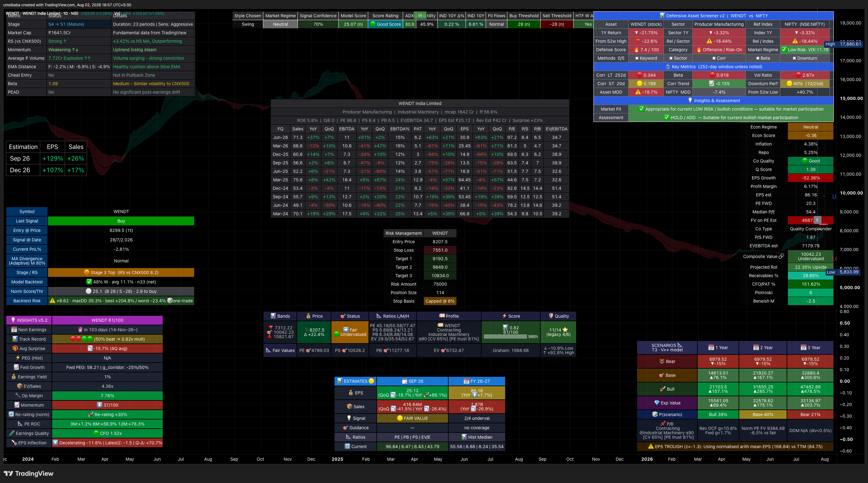Click the Bear 21% probability cell
The image size is (868, 483).
click(810, 414)
